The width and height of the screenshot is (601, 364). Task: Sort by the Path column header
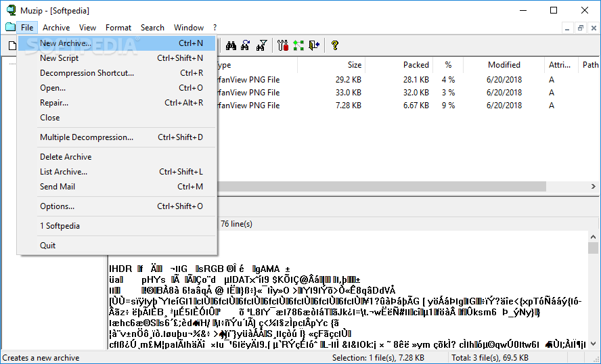(589, 65)
